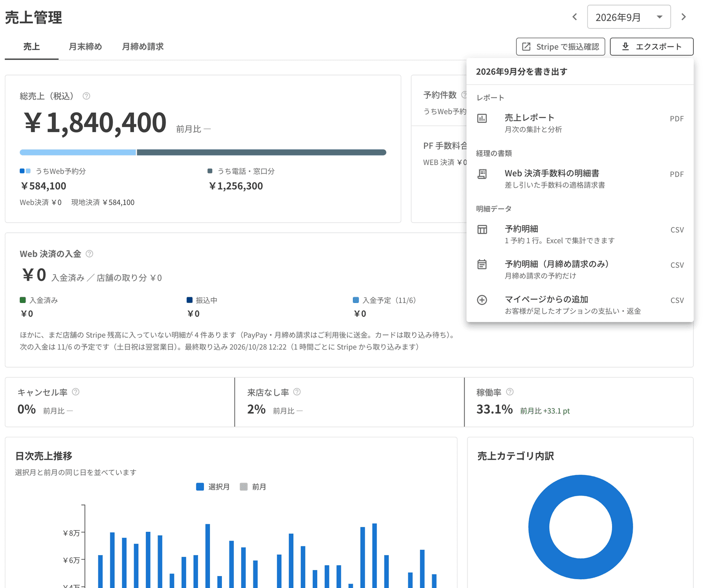This screenshot has width=703, height=588.
Task: Click the help icon next to キャンセル率
Action: [76, 392]
